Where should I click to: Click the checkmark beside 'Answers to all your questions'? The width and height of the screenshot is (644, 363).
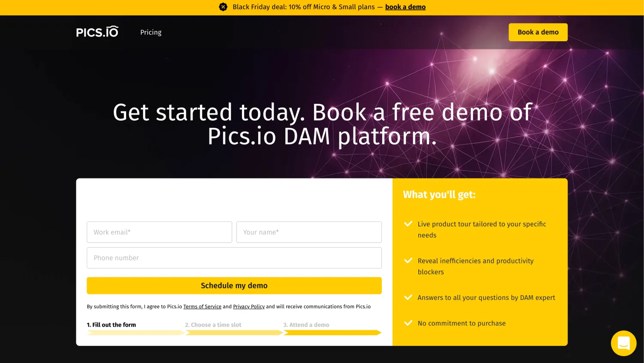[x=408, y=297]
